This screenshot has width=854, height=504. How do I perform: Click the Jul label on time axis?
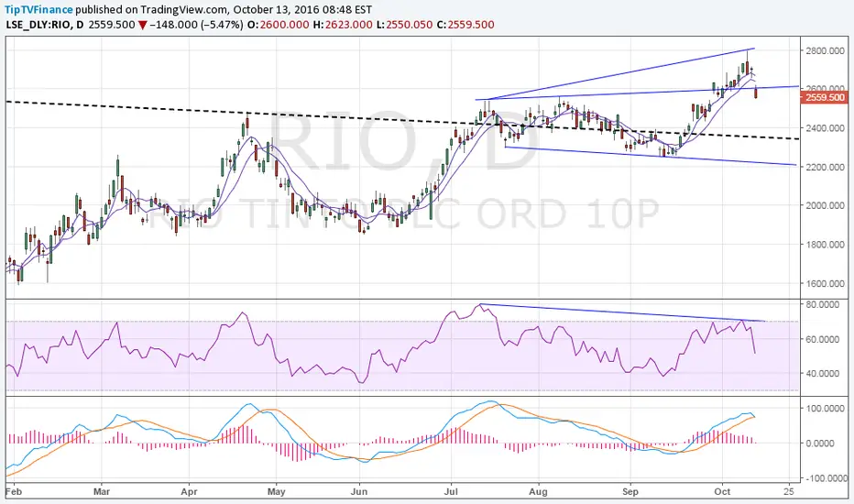click(451, 491)
